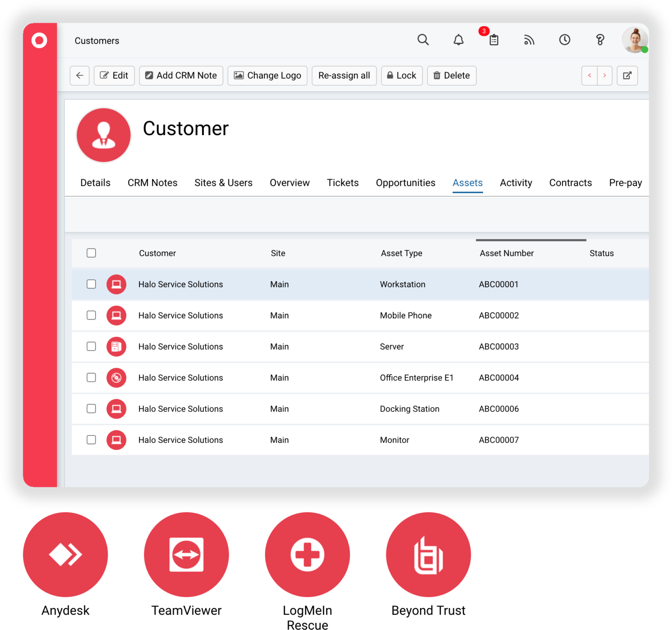Click the LogMeIn Rescue integration icon
672x630 pixels.
307,554
